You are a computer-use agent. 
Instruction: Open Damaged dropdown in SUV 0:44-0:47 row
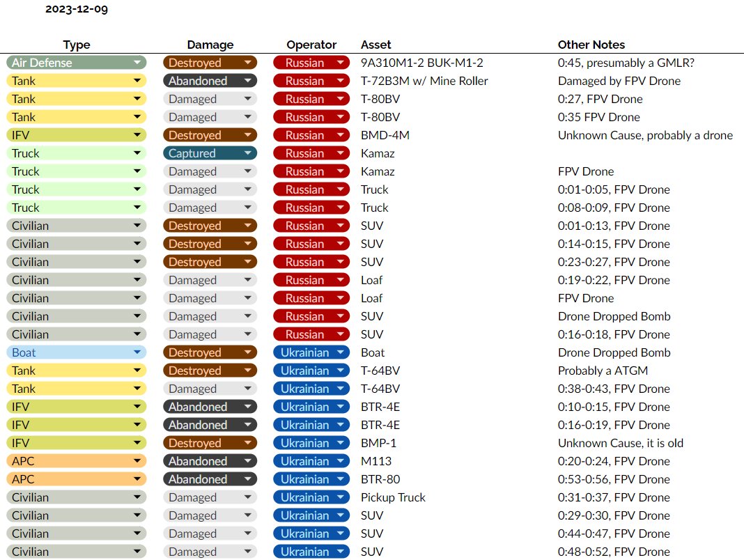210,534
